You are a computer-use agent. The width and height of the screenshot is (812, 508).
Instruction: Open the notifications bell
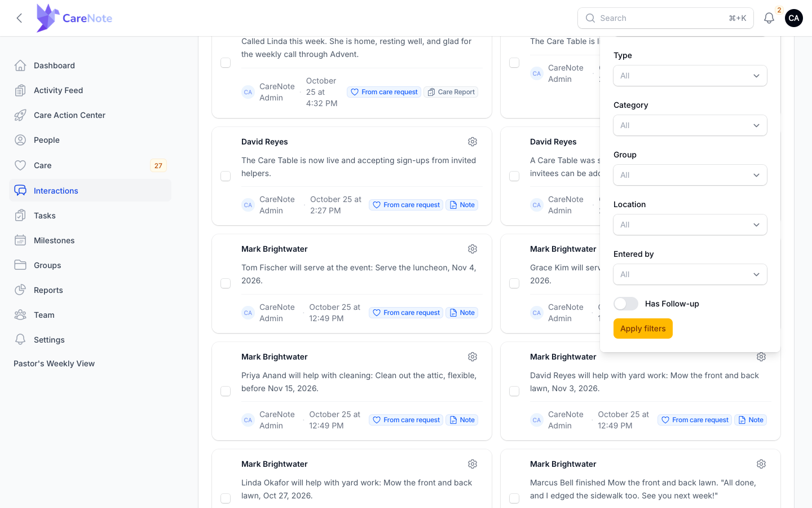pyautogui.click(x=769, y=18)
